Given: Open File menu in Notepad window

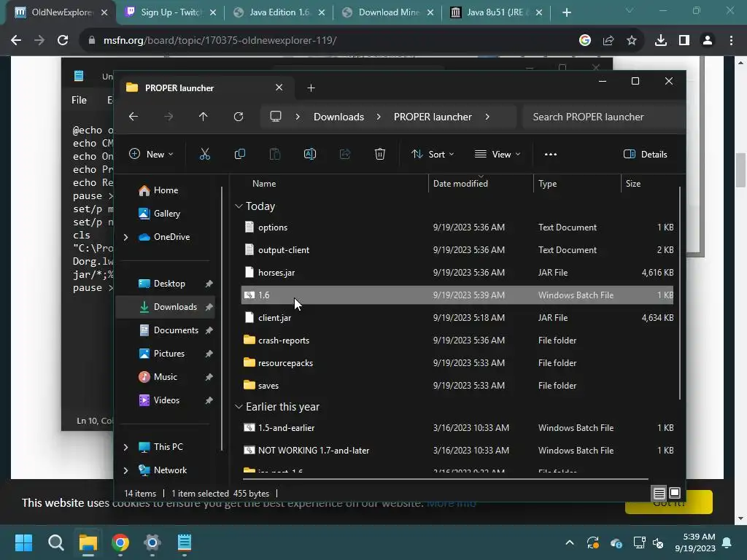Looking at the screenshot, I should (x=79, y=100).
